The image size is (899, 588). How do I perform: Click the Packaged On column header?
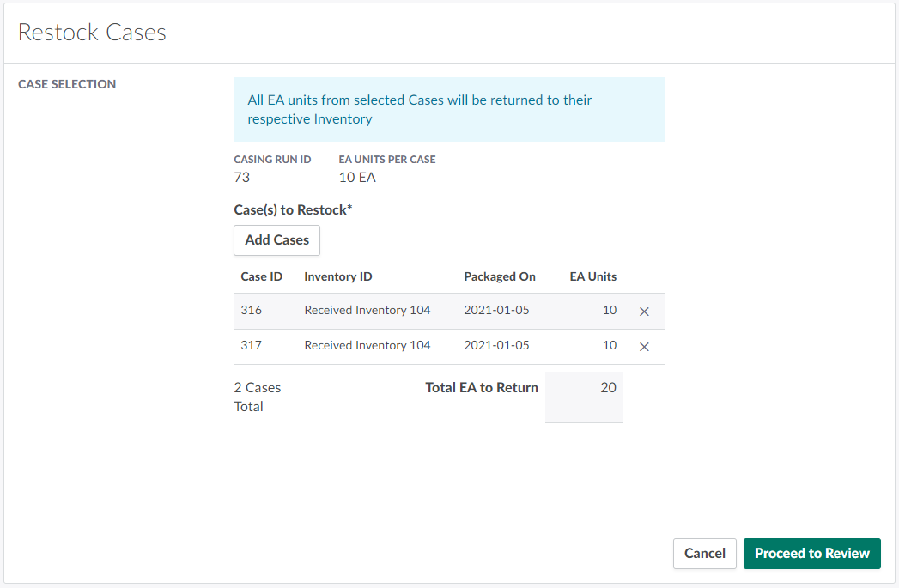(x=499, y=276)
